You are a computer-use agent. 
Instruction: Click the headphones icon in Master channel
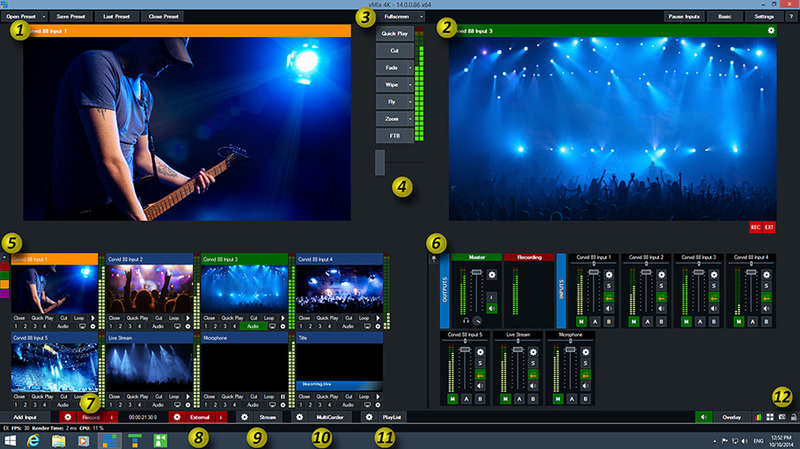click(x=468, y=320)
